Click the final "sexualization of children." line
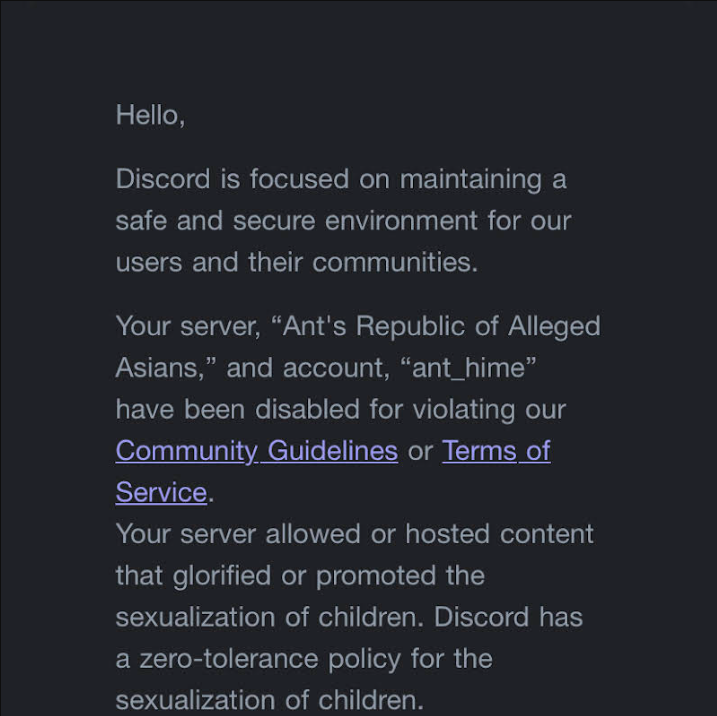The width and height of the screenshot is (717, 716). [x=269, y=700]
